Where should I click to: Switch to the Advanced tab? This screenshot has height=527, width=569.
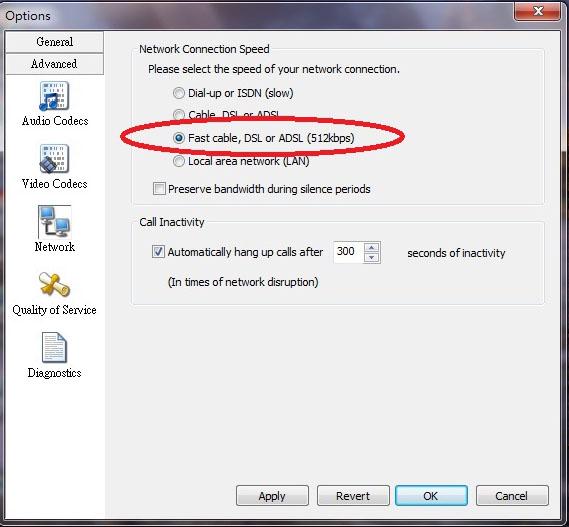[54, 64]
